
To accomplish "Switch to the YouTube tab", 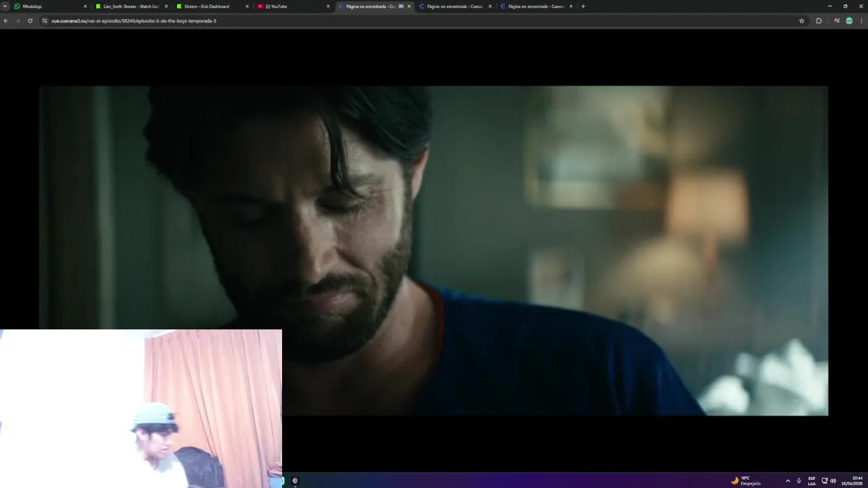I will (293, 6).
